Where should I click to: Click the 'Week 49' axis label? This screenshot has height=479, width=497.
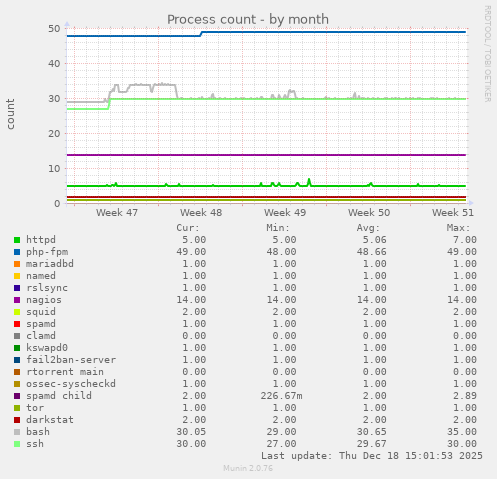coord(285,213)
